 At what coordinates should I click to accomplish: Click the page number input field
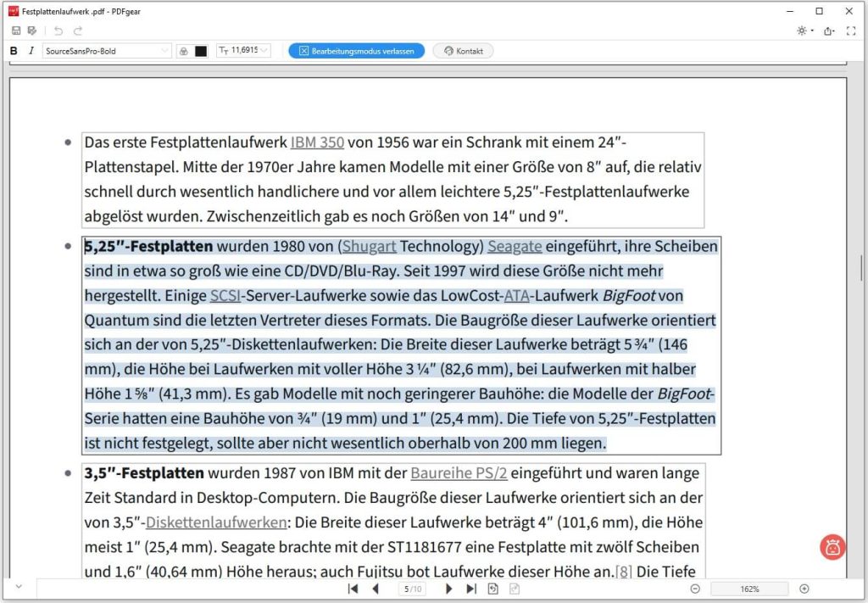pyautogui.click(x=413, y=588)
